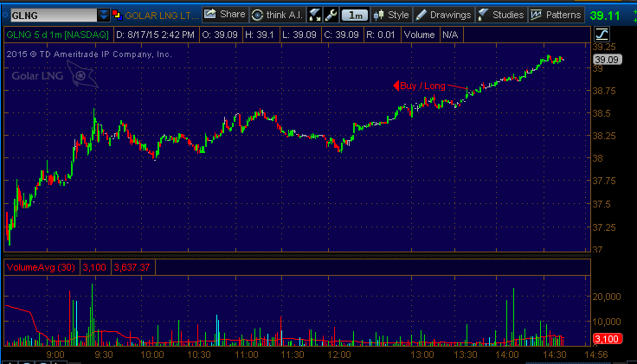Click the 37.25 price axis label
The image size is (637, 364).
coord(604,227)
